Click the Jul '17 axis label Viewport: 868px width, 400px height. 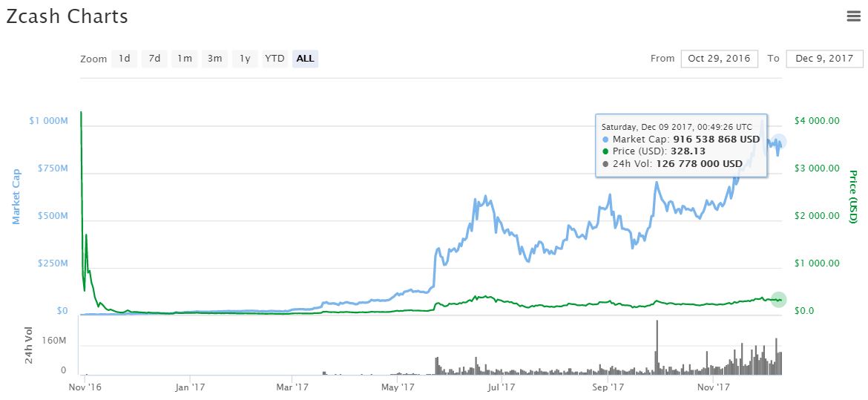(502, 387)
